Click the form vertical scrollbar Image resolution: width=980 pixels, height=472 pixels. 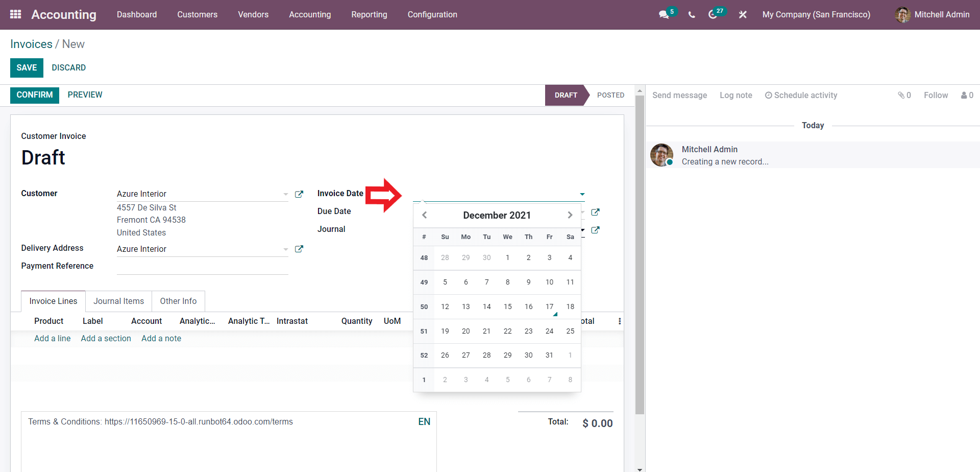click(x=640, y=254)
